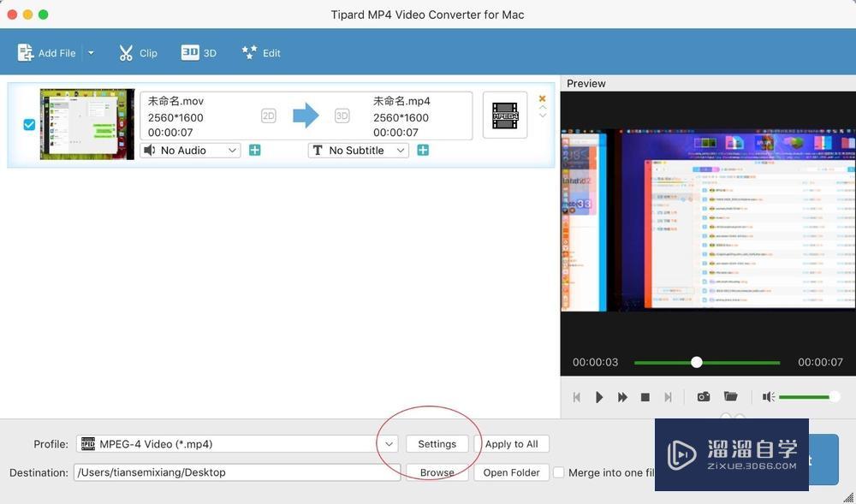
Task: Jump to previous frame in preview
Action: tap(576, 397)
